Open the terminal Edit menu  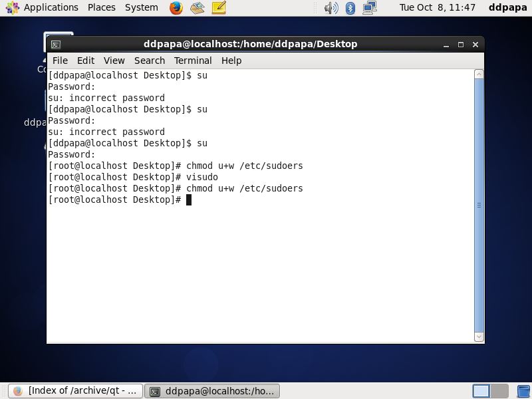pos(86,61)
